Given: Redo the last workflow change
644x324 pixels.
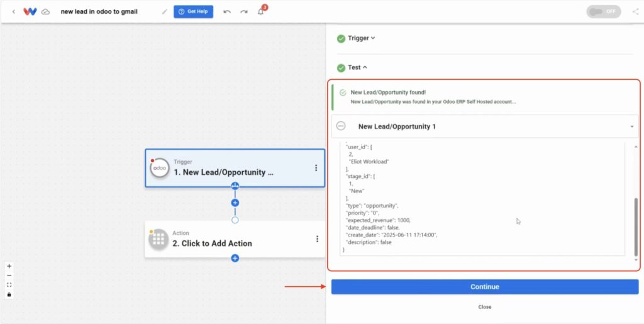Looking at the screenshot, I should coord(244,12).
